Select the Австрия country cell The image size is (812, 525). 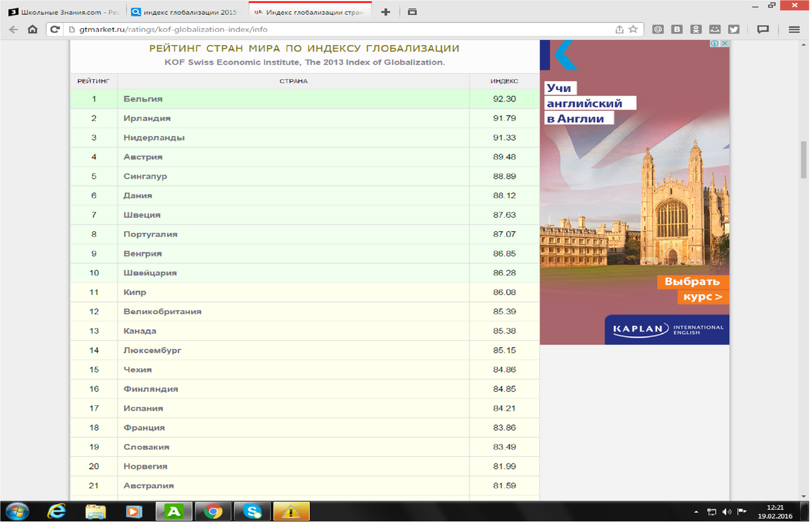point(293,157)
